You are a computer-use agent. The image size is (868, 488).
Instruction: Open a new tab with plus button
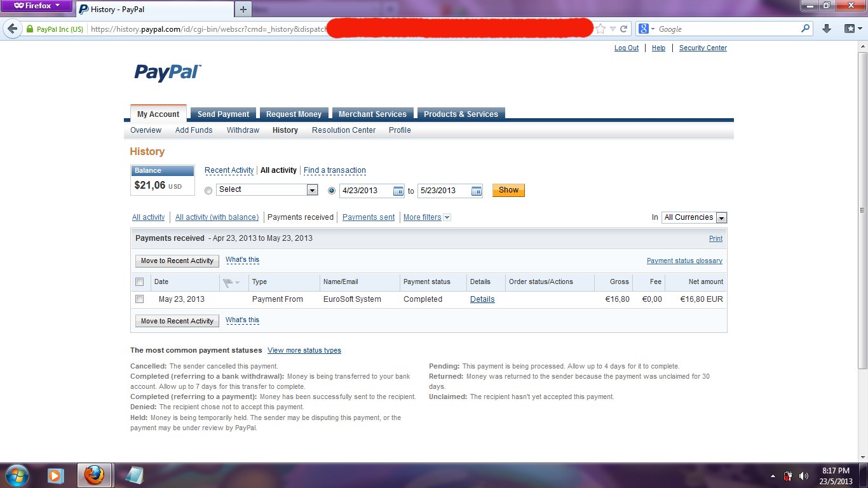coord(243,9)
